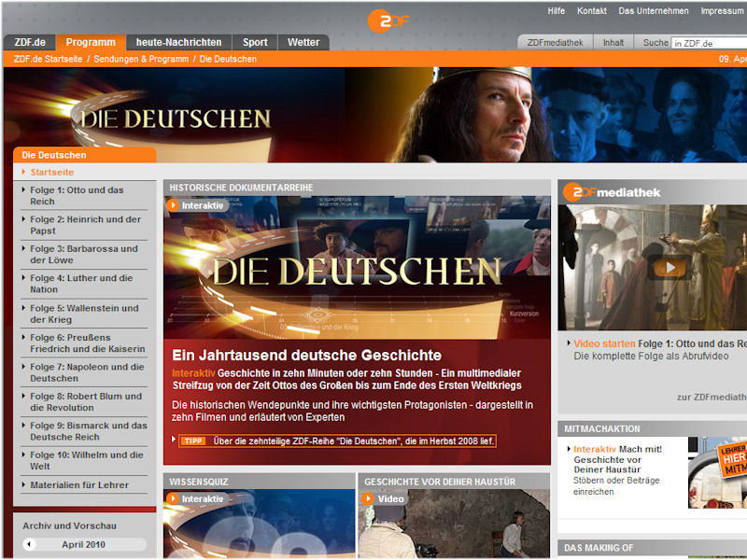Select the Sport tab

point(255,42)
